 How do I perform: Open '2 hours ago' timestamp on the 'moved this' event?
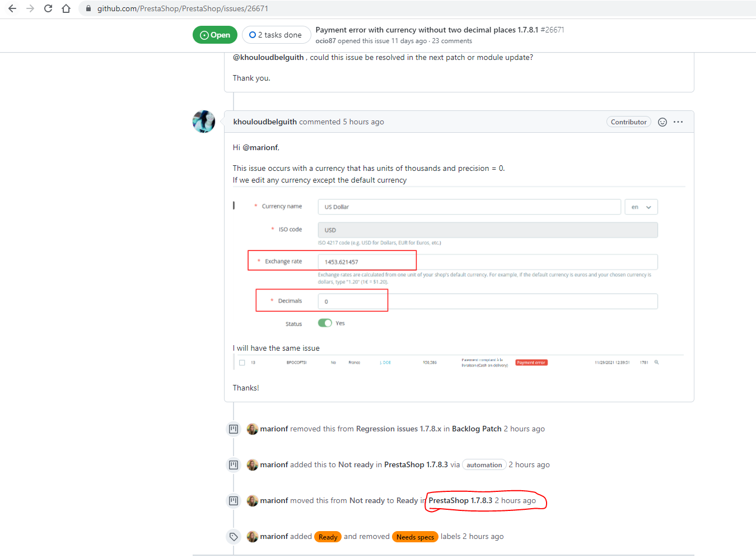click(x=515, y=500)
